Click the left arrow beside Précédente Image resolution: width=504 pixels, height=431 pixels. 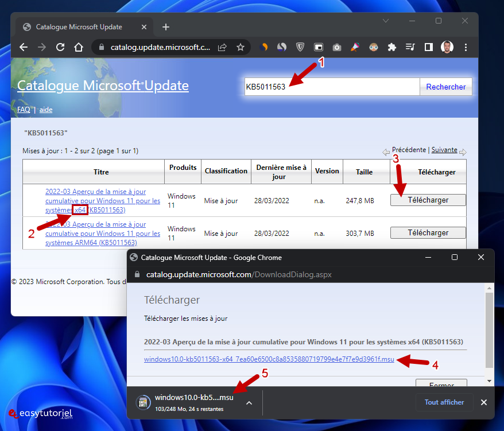(386, 152)
